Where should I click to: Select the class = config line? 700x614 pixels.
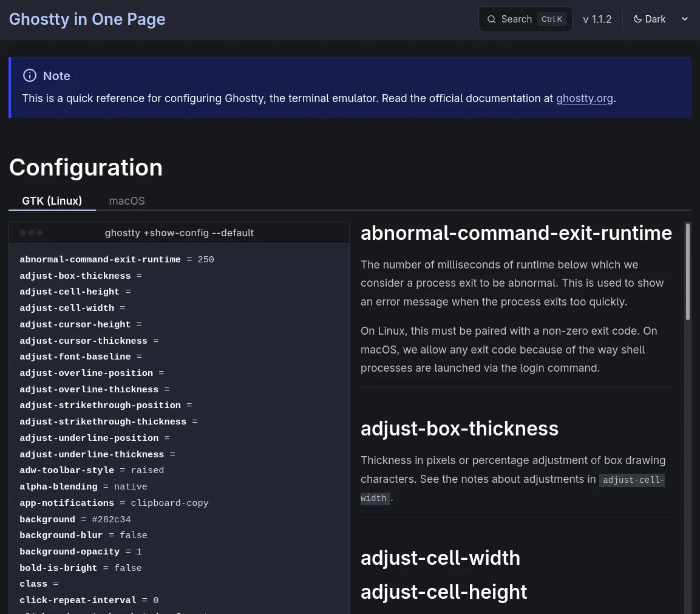click(39, 584)
